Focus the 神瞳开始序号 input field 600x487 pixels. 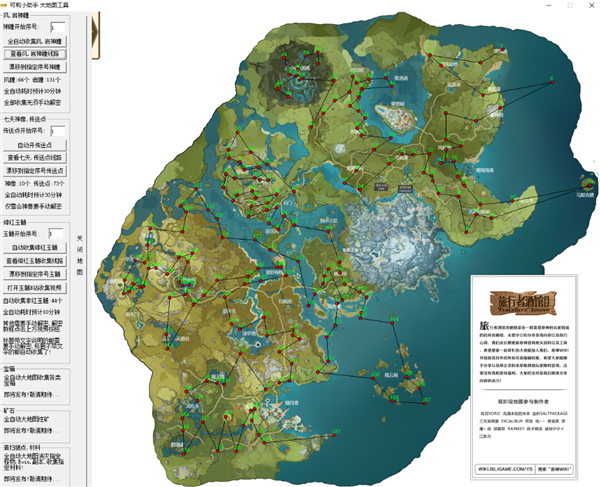(58, 27)
